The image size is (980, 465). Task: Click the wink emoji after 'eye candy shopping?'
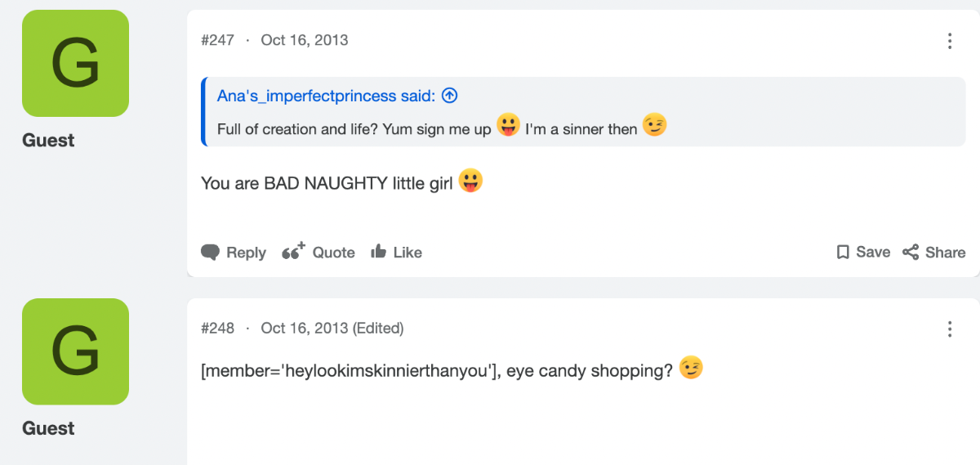[691, 369]
